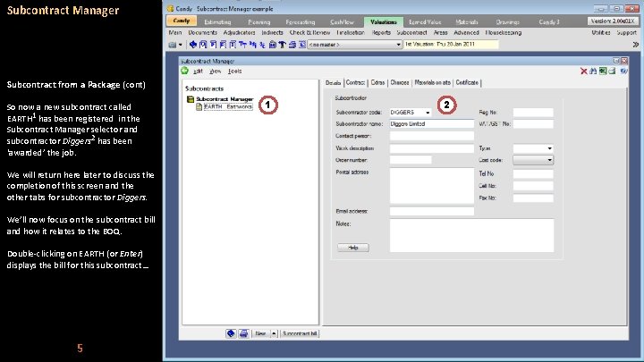Screen dimensions: 644x362
Task: Click the stacked pages toolbar icon
Action: point(292,45)
